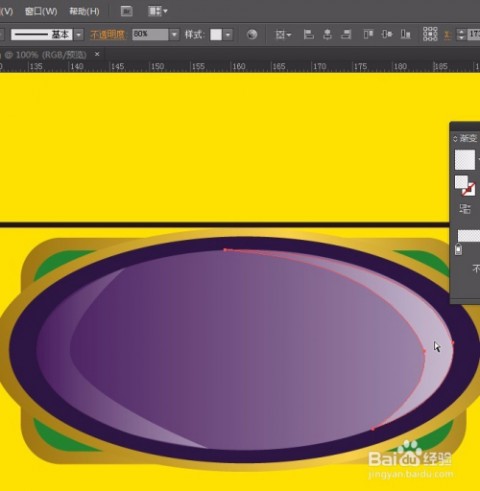Screen dimensions: 480x491
Task: Open the graphic style swatch dropdown
Action: pyautogui.click(x=228, y=34)
